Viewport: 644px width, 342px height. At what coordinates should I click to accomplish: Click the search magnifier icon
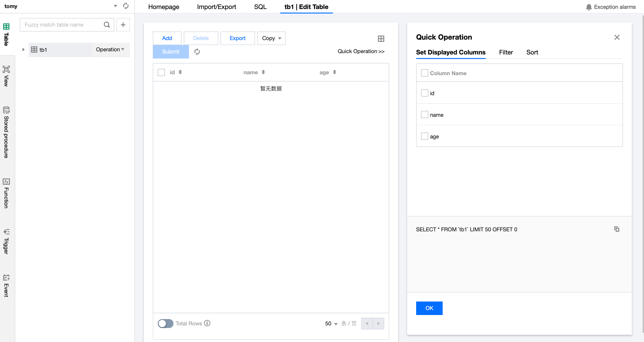[x=107, y=25]
